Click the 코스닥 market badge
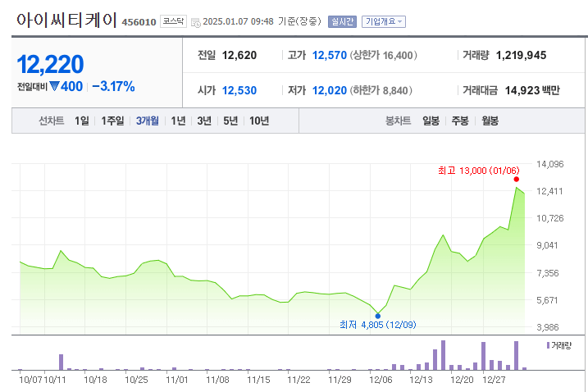588x392 pixels. coord(173,21)
